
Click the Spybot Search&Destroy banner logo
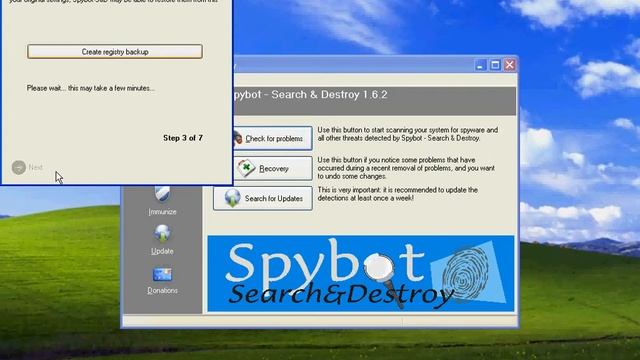pos(361,273)
